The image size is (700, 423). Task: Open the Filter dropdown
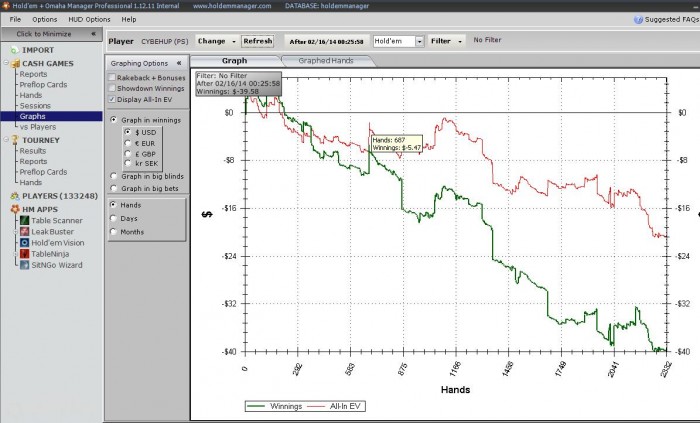click(446, 41)
